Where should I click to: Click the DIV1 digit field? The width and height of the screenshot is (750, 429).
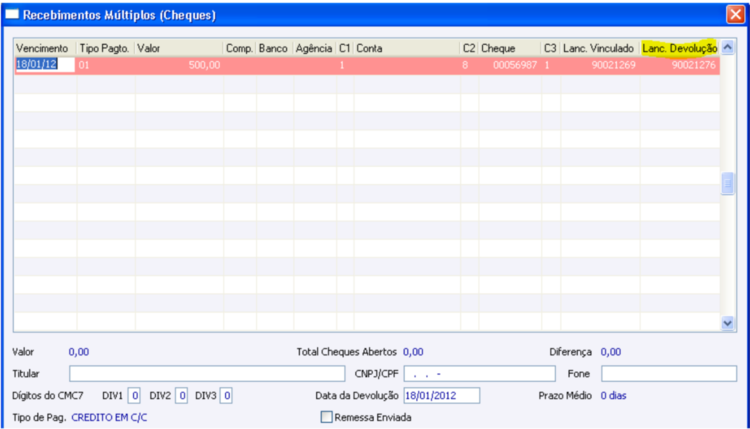(x=134, y=396)
